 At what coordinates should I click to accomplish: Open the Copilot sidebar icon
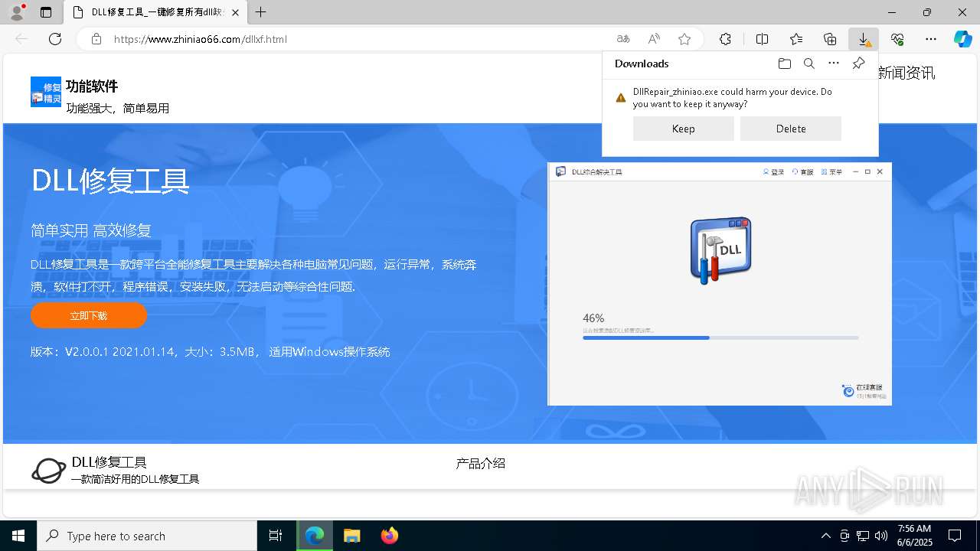[962, 39]
